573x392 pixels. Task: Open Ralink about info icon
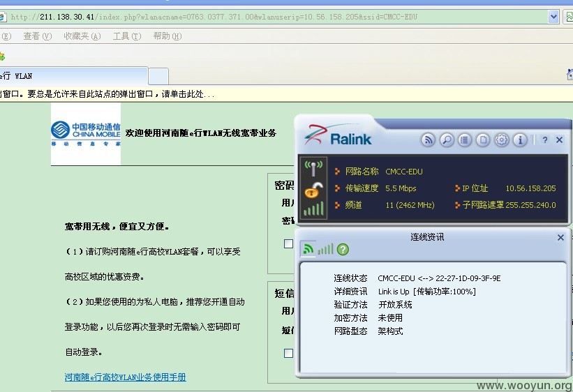click(x=520, y=140)
